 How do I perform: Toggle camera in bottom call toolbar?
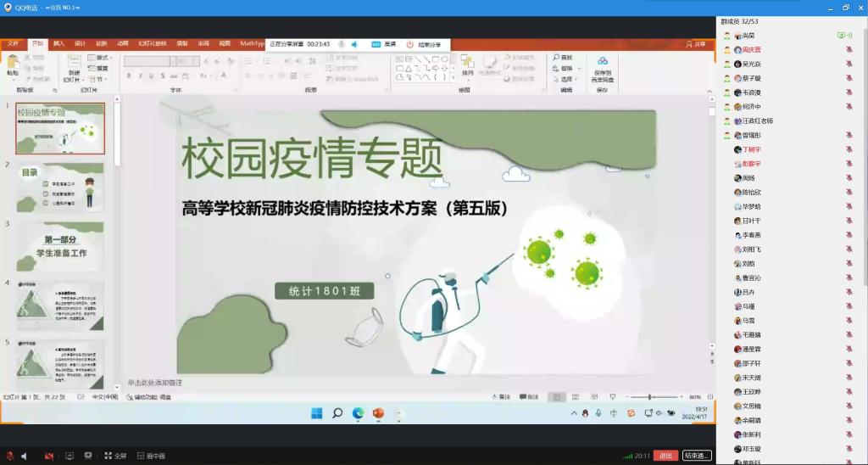(x=49, y=456)
